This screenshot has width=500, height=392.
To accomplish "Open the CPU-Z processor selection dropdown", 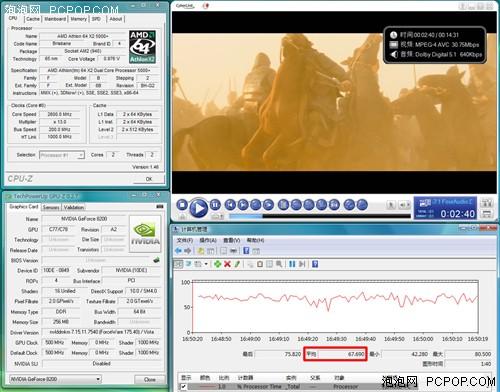I will (x=62, y=155).
